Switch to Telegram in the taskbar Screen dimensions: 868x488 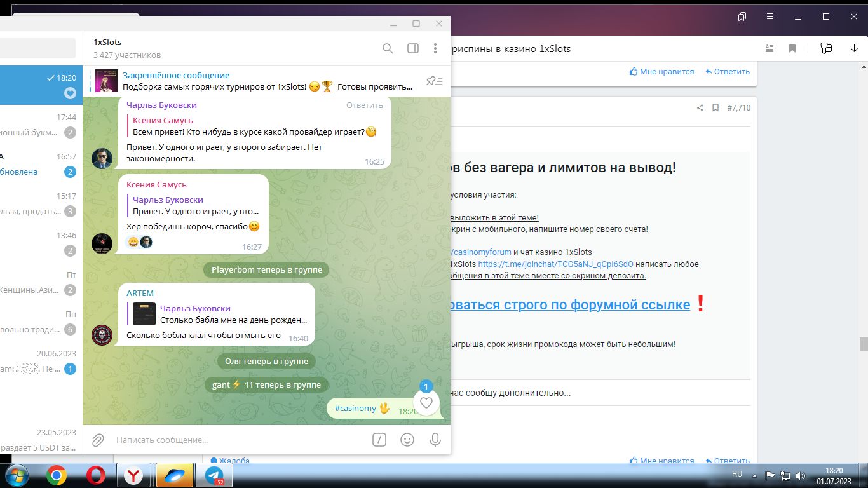tap(214, 475)
